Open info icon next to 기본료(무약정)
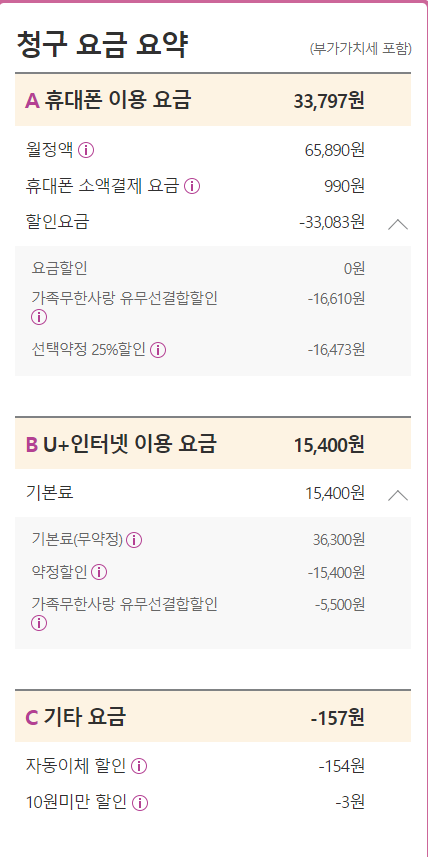 tap(134, 541)
